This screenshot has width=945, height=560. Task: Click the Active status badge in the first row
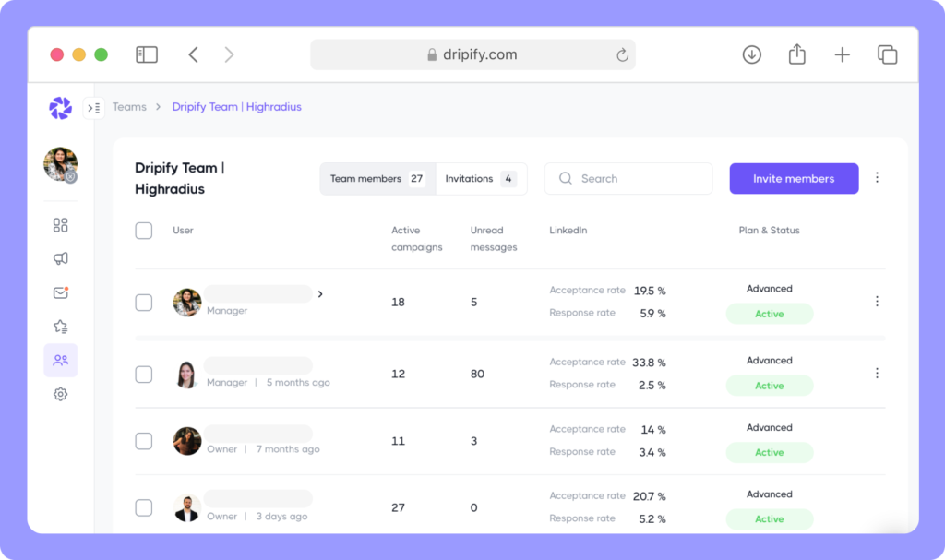(770, 314)
